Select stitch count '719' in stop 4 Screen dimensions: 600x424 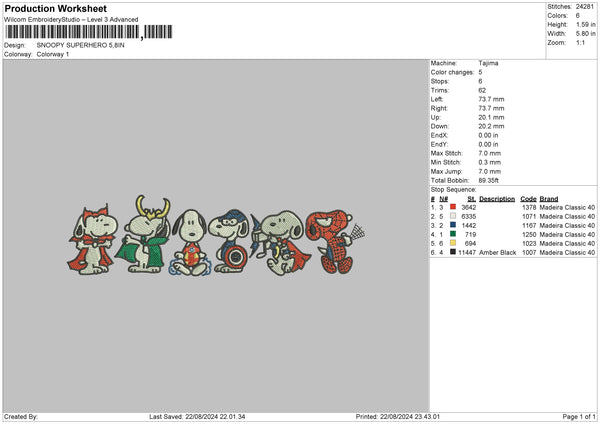click(471, 235)
